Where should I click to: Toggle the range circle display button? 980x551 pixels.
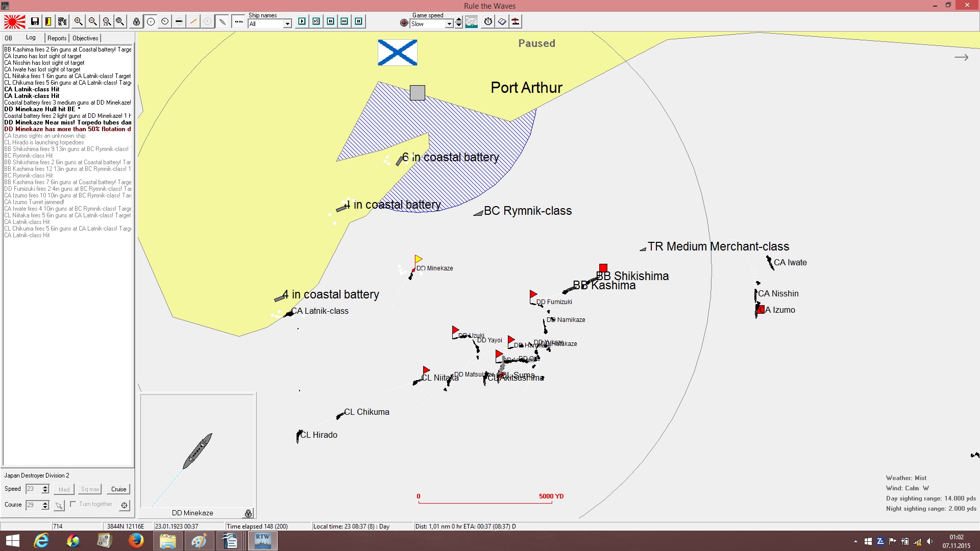[151, 21]
